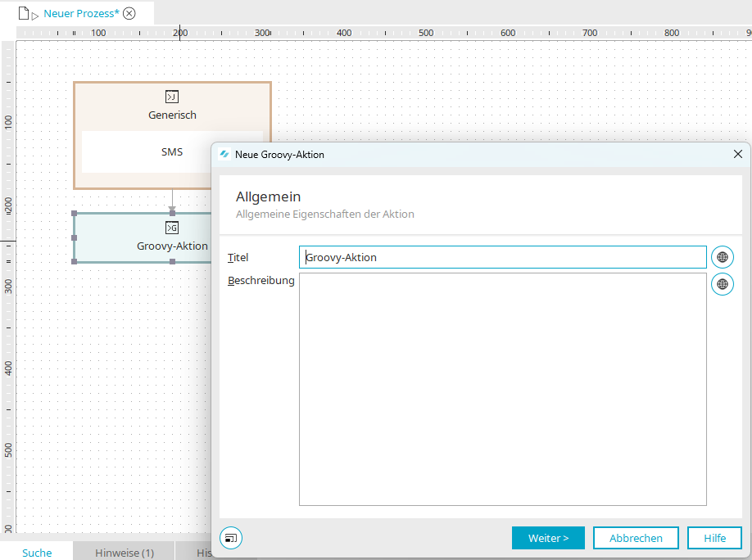The image size is (752, 560).
Task: Click the Allgemein heading
Action: point(268,196)
